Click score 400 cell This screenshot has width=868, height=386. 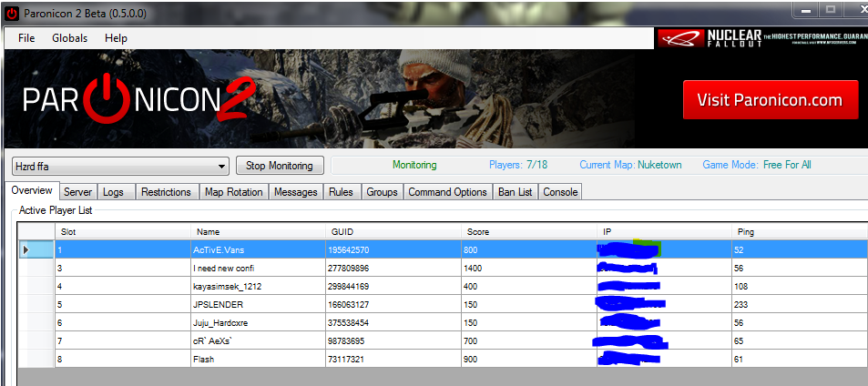click(528, 287)
